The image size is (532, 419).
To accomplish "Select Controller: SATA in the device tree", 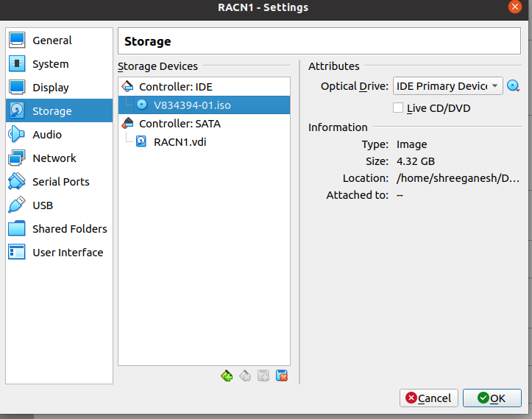I will [x=180, y=124].
